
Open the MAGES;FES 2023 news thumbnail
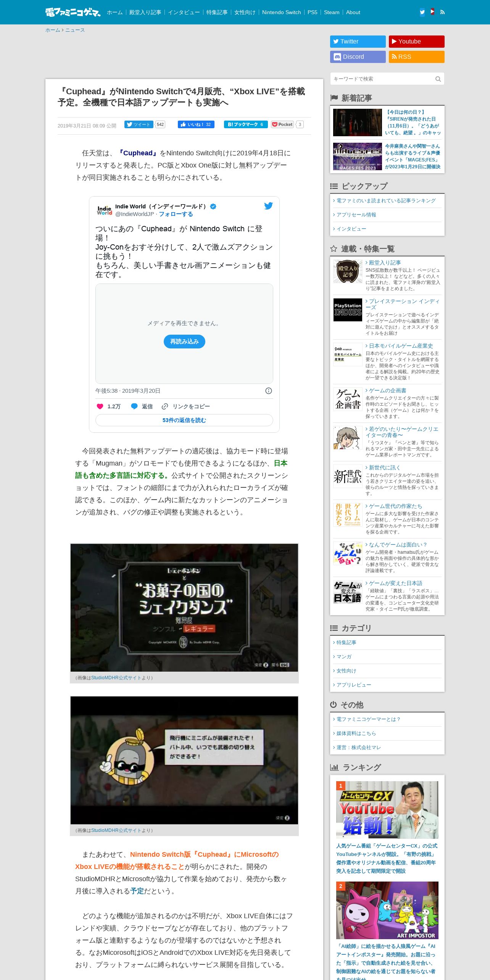(x=358, y=156)
